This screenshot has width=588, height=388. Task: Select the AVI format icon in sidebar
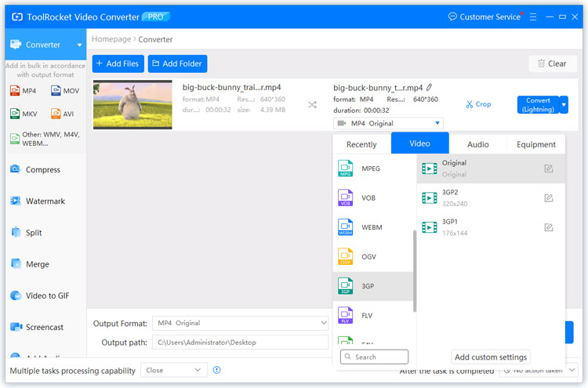point(56,114)
